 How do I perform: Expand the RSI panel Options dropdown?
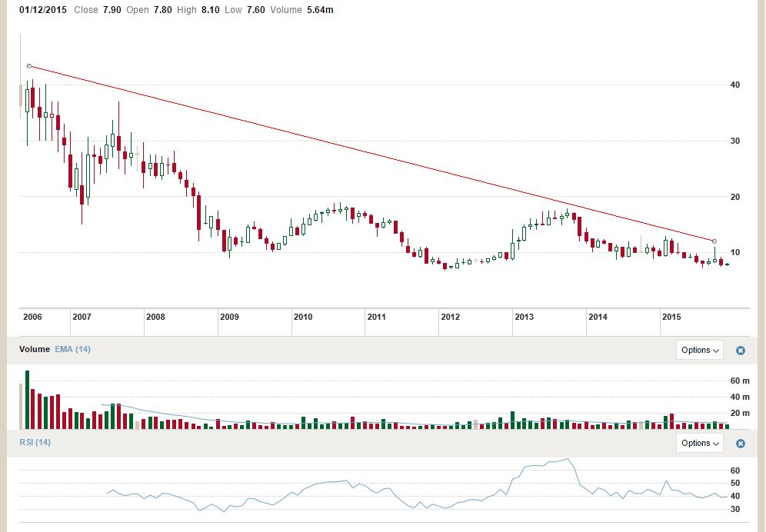pyautogui.click(x=700, y=444)
